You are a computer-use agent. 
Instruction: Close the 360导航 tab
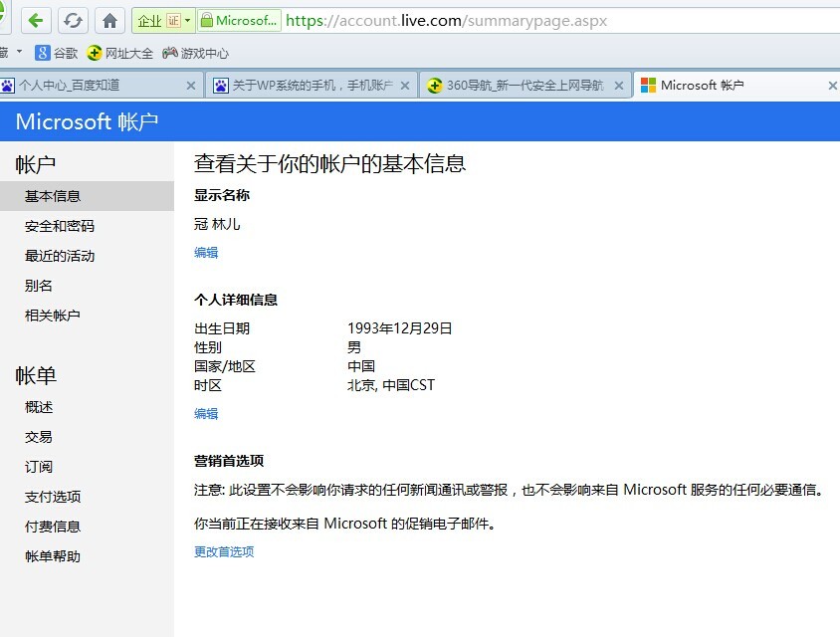click(x=619, y=86)
